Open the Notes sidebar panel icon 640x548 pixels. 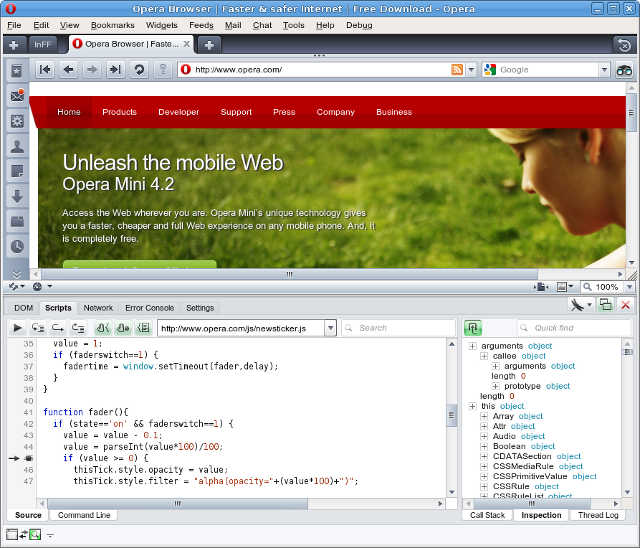coord(17,171)
